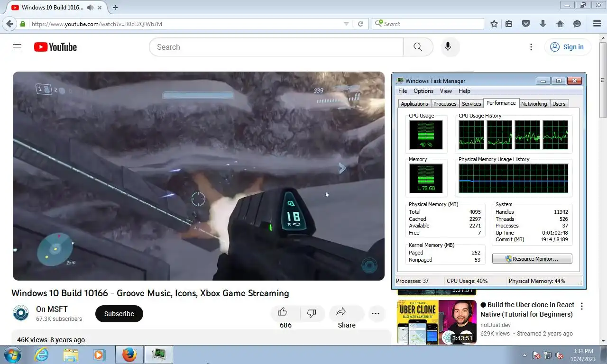Sign in to YouTube
Viewport: 607px width, 364px height.
pyautogui.click(x=567, y=47)
